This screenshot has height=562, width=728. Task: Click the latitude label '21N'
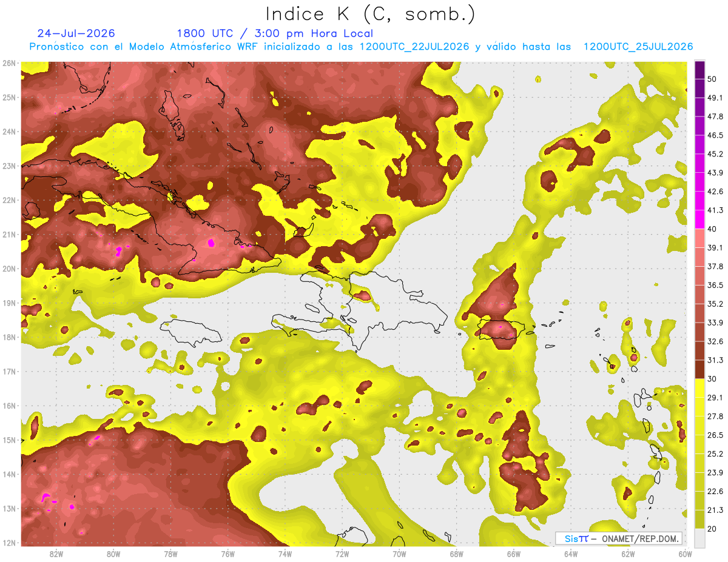[x=8, y=235]
